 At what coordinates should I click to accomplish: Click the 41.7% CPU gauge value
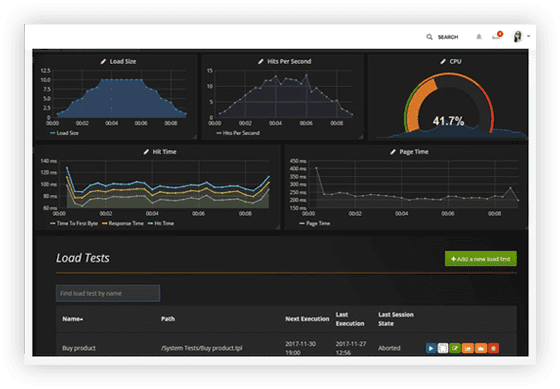tap(448, 121)
